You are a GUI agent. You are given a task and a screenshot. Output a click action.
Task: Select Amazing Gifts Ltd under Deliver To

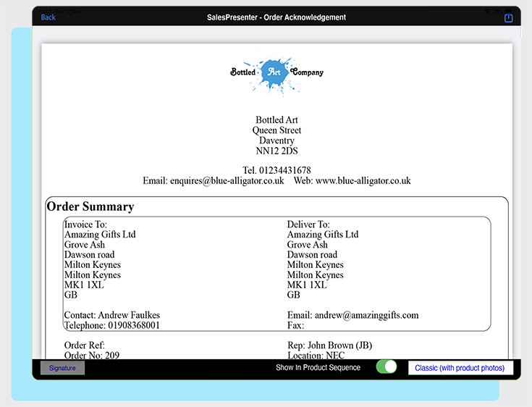coord(323,235)
